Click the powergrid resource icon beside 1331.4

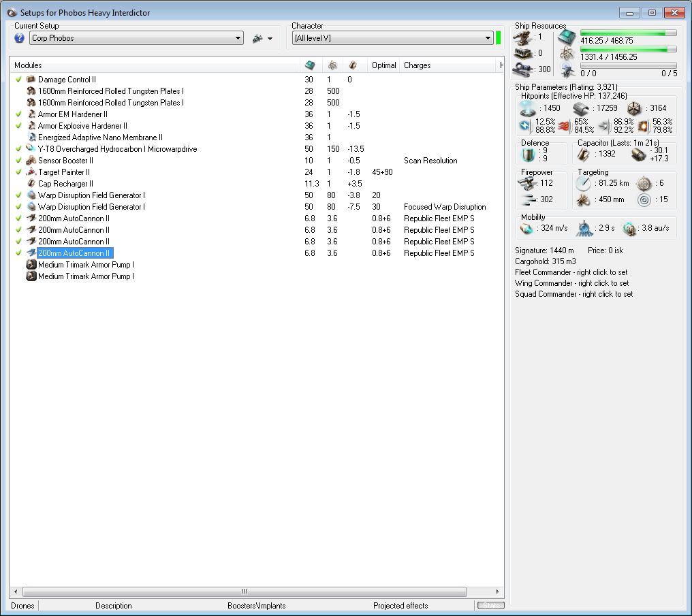[x=567, y=54]
